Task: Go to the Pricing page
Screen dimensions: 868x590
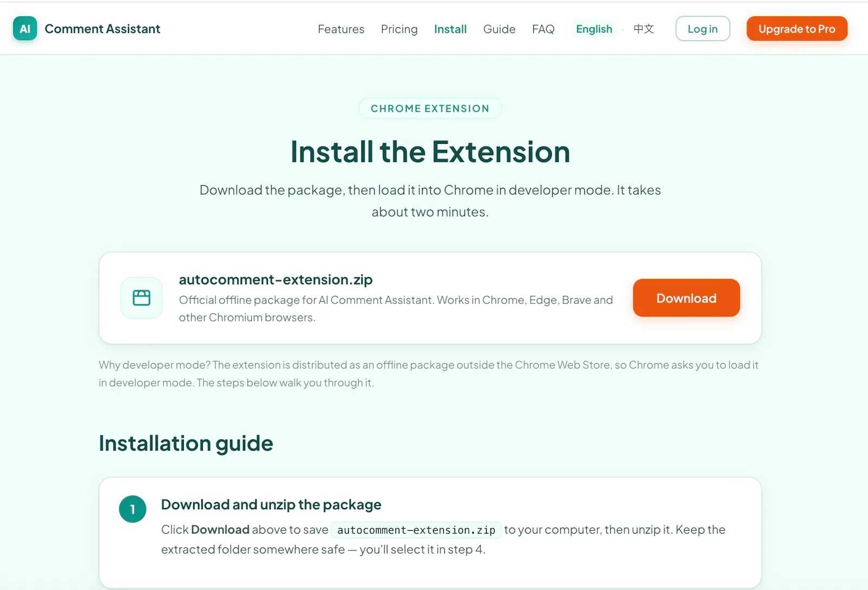Action: click(x=399, y=29)
